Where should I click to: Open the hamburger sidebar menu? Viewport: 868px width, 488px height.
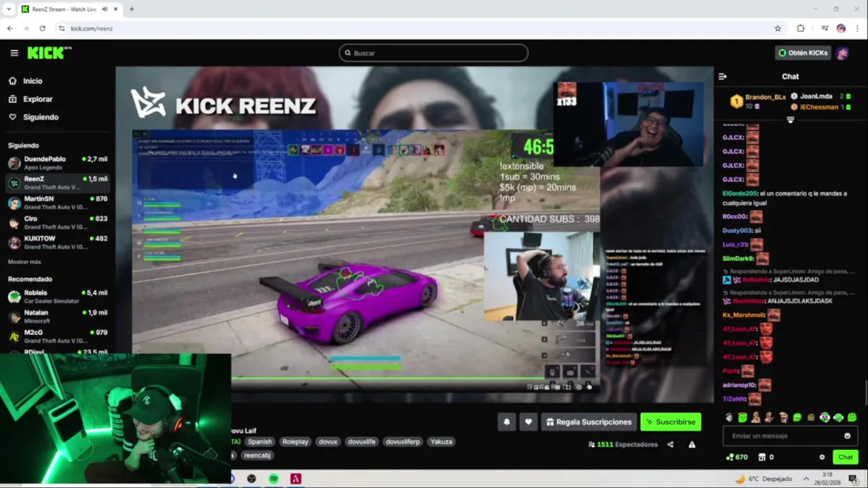(x=14, y=53)
